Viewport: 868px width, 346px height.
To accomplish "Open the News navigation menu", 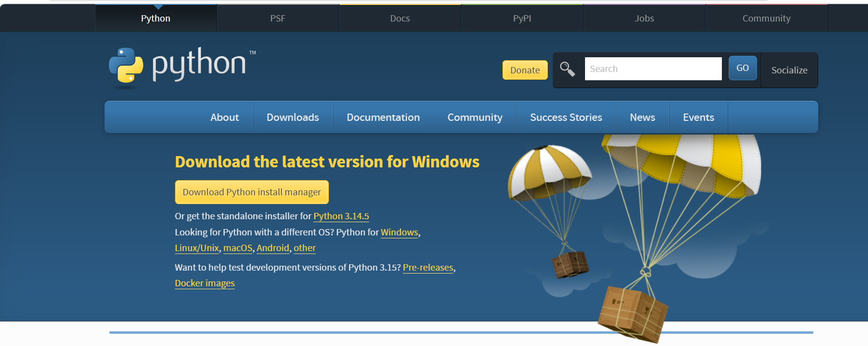I will point(642,117).
